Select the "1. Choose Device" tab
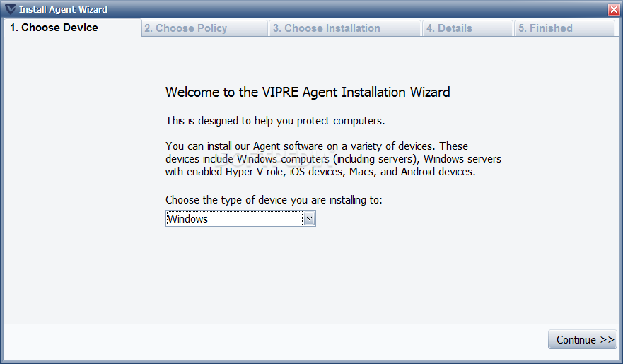Image resolution: width=623 pixels, height=364 pixels. tap(54, 28)
